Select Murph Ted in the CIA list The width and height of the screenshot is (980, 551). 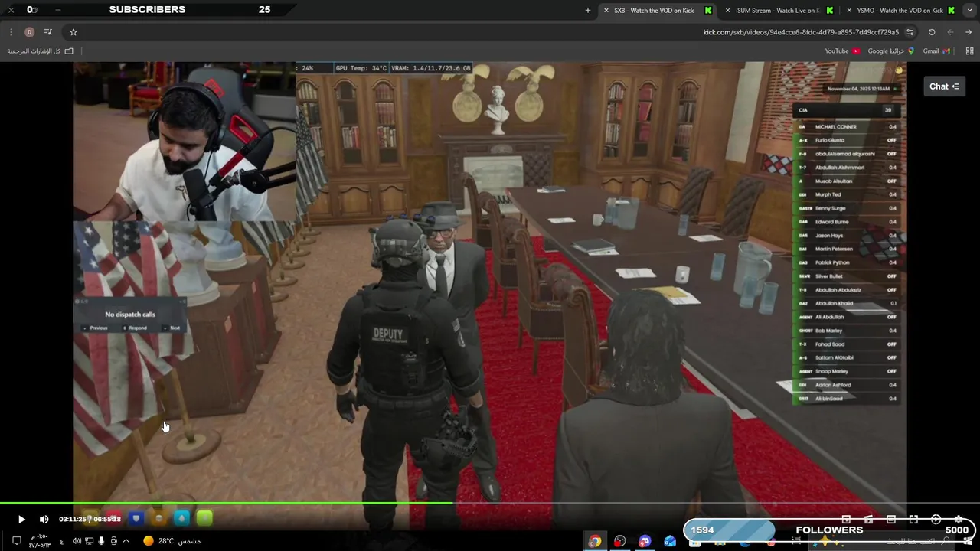(846, 194)
